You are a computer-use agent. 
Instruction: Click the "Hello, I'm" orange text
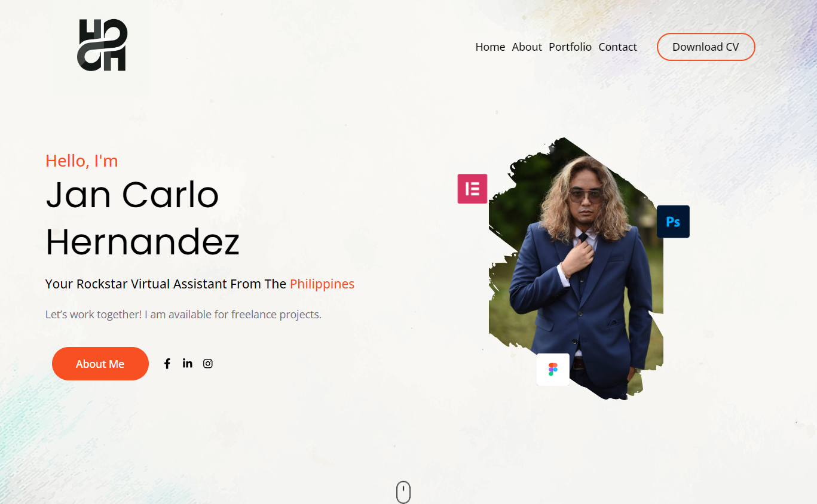pos(82,161)
